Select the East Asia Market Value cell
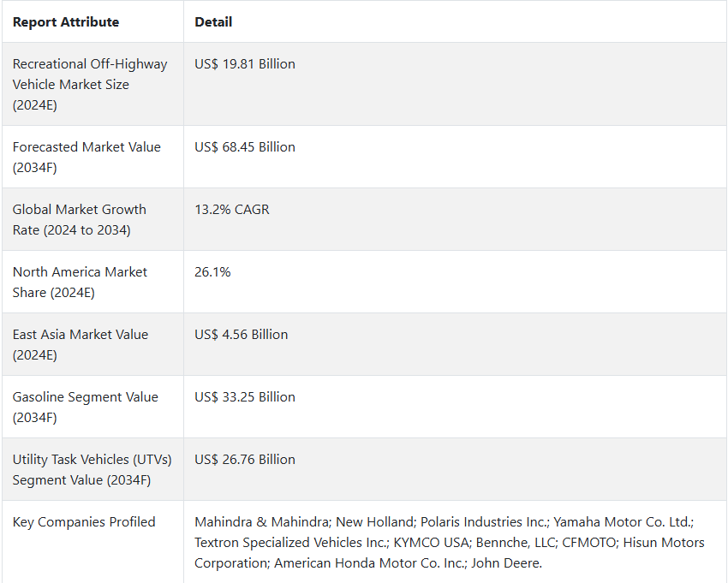The image size is (728, 583). [x=81, y=344]
